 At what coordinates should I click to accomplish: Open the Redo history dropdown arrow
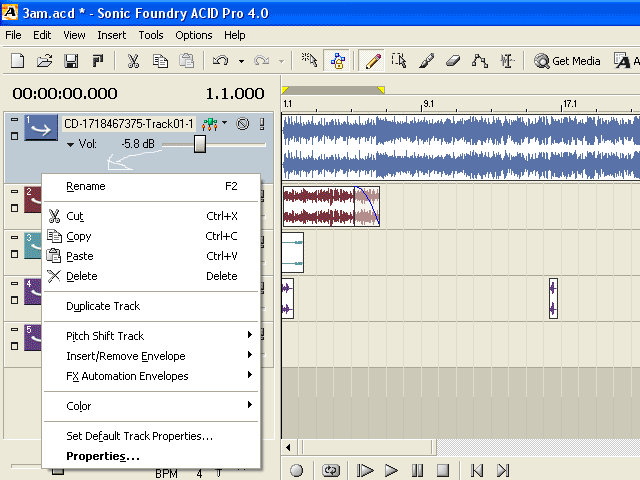click(x=282, y=61)
